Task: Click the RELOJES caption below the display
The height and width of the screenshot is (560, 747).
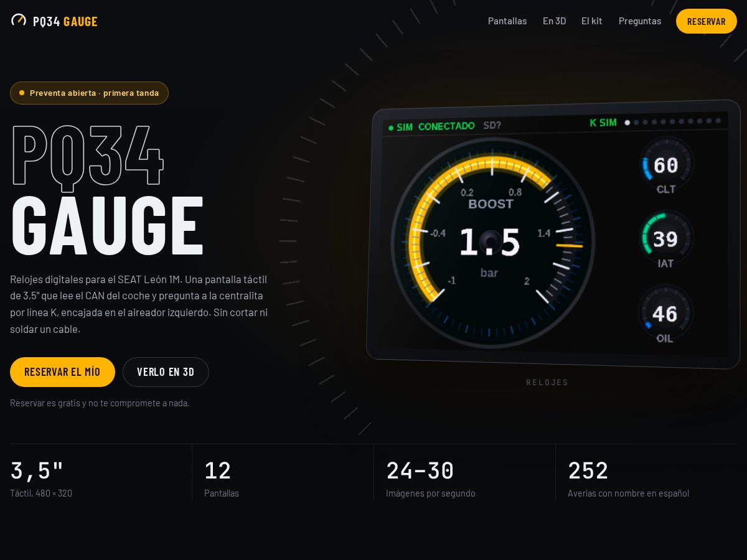Action: [547, 382]
